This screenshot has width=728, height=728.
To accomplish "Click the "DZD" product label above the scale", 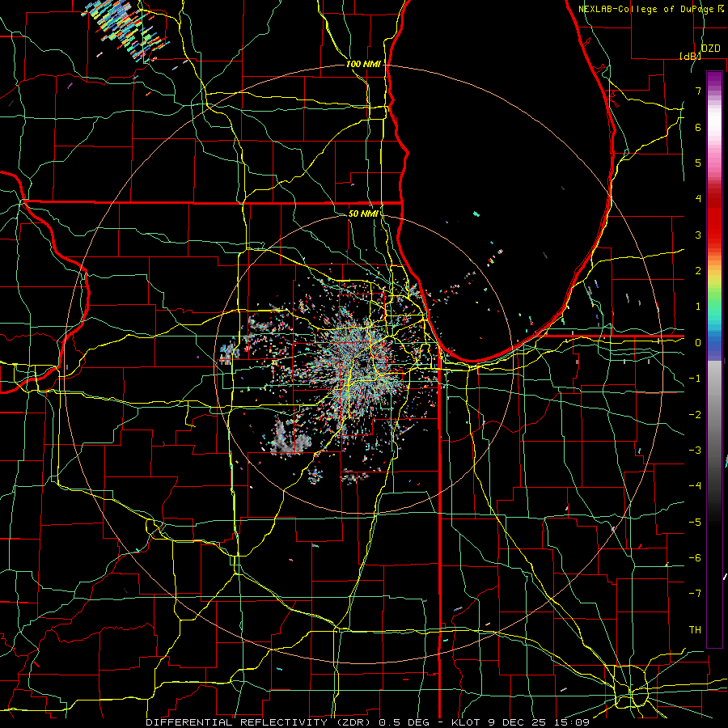I will pyautogui.click(x=711, y=49).
